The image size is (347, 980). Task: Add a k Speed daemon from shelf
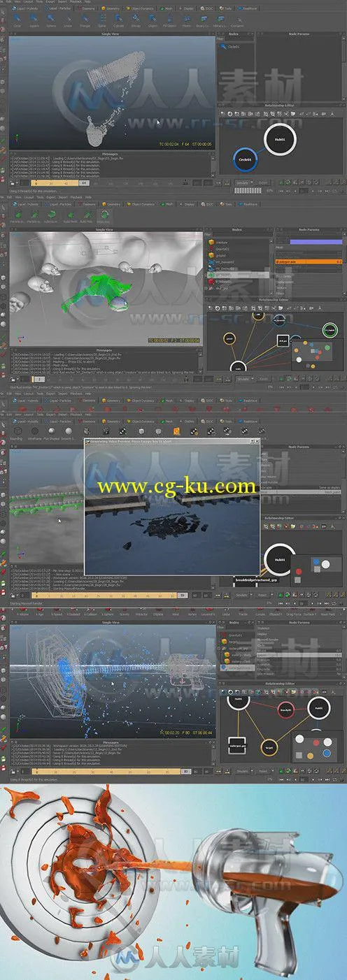click(56, 612)
